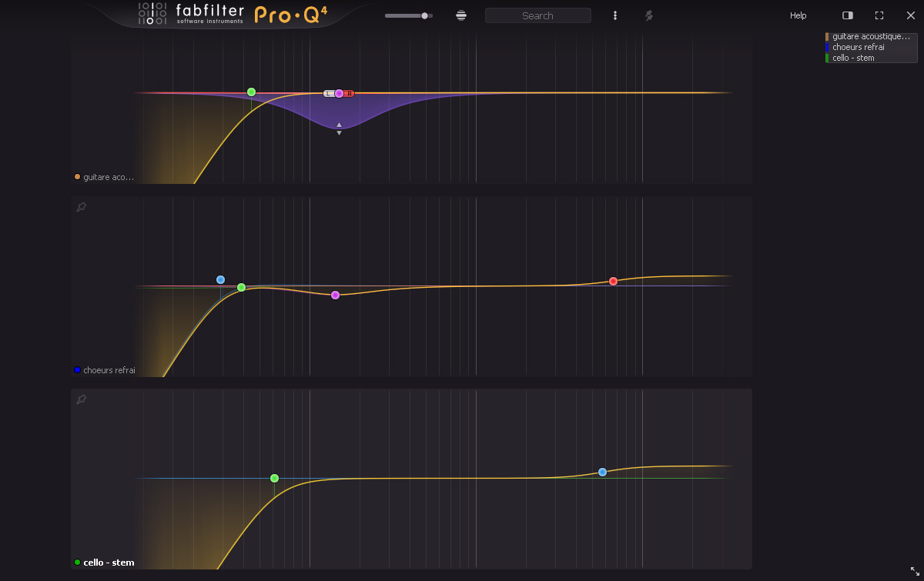Click the orange dot beside guitare aco...
The image size is (924, 581).
point(77,177)
